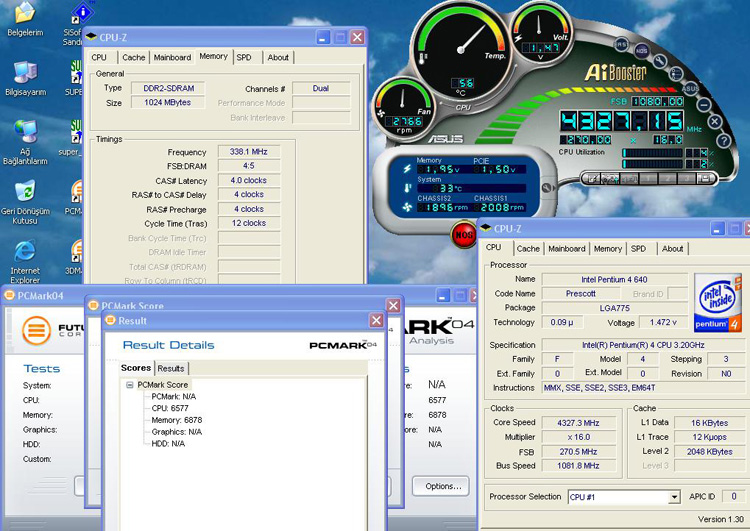Switch to Cache tab in the Timings CPU-Z window
The height and width of the screenshot is (531, 750).
133,57
